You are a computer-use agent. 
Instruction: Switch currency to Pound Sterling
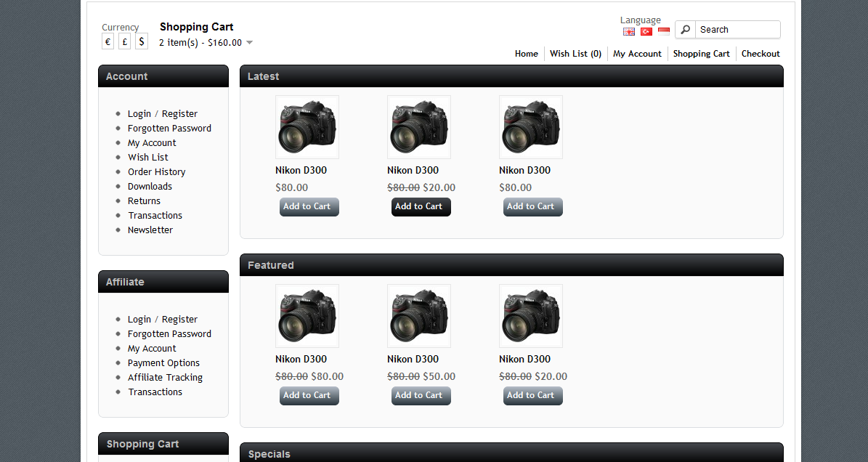124,41
